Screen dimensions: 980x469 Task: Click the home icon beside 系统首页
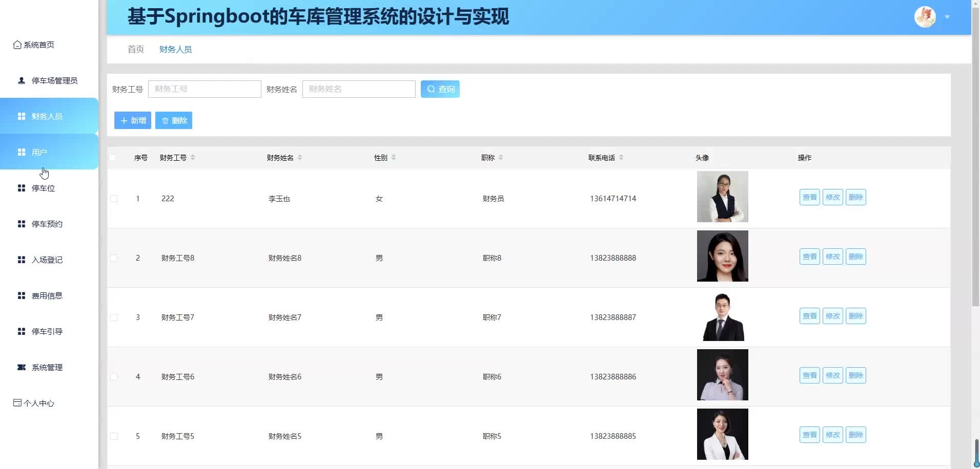[x=17, y=45]
